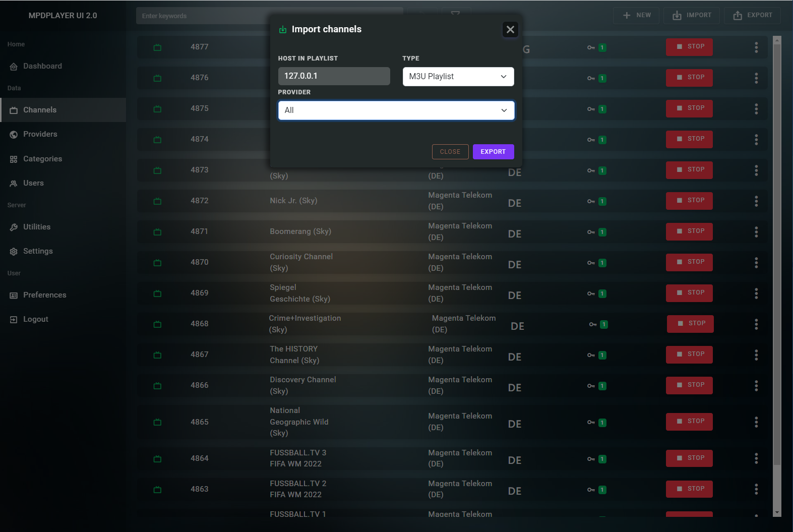Open Providers from the sidebar
Viewport: 793px width, 532px height.
pyautogui.click(x=40, y=134)
